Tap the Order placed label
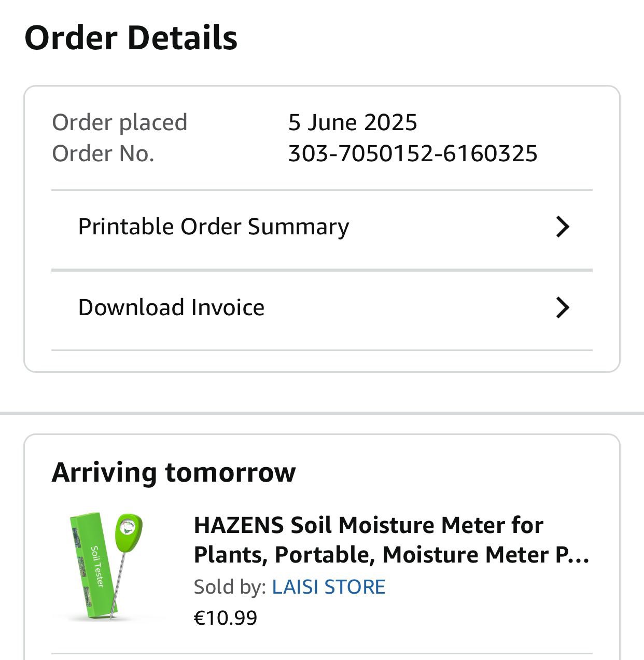Image resolution: width=644 pixels, height=660 pixels. click(x=119, y=122)
